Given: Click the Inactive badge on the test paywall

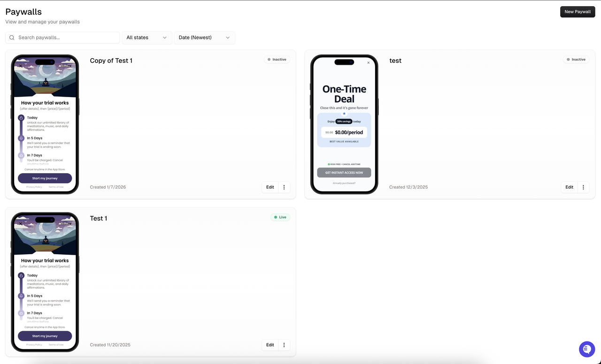Looking at the screenshot, I should 576,59.
